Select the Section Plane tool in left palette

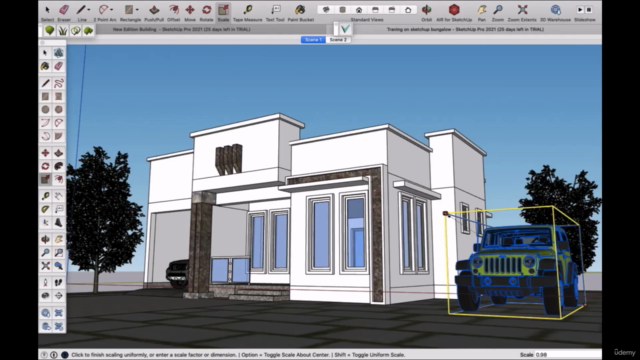(59, 296)
